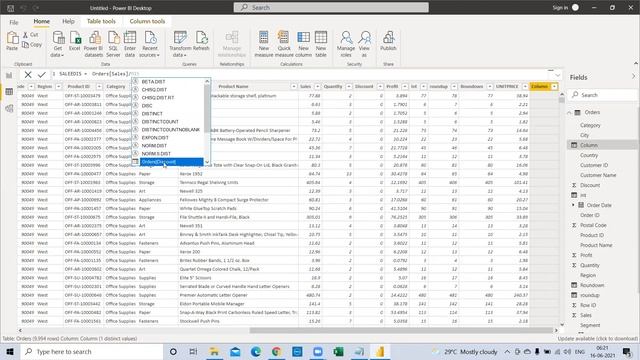Cancel the formula with the X icon
This screenshot has width=640, height=360.
coord(28,74)
